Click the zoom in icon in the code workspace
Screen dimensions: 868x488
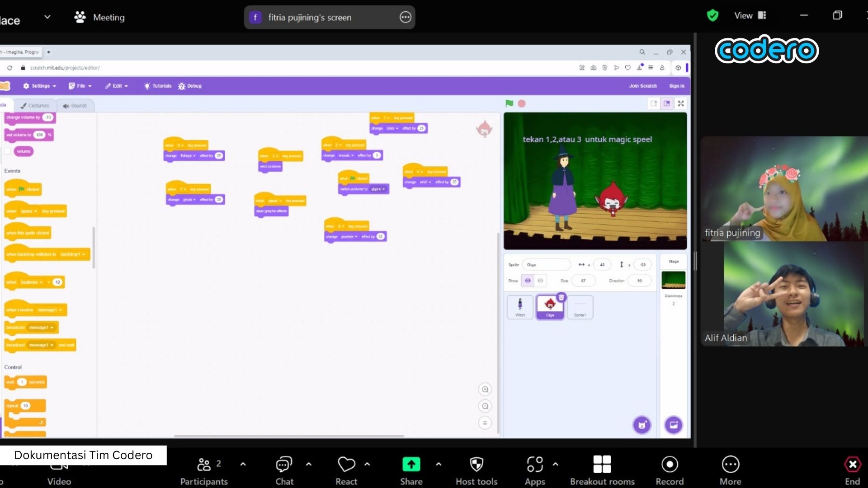point(485,389)
